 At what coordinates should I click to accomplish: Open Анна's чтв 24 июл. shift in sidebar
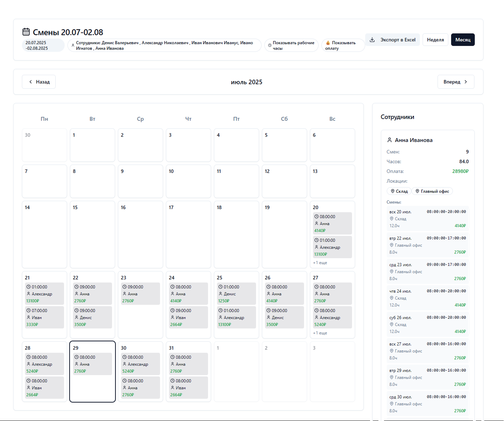(x=427, y=298)
